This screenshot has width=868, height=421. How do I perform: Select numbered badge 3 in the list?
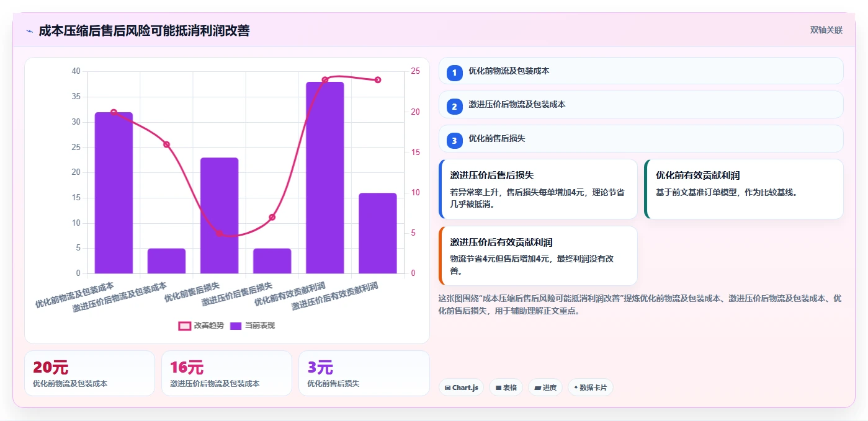pyautogui.click(x=454, y=141)
